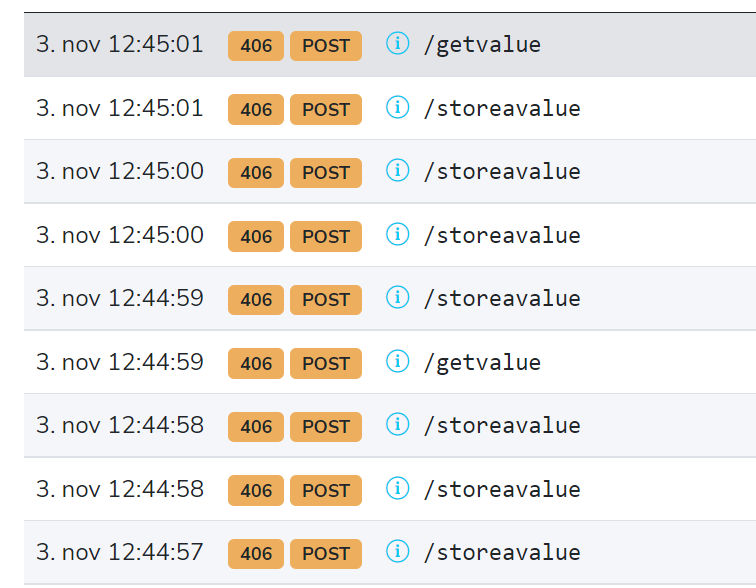Open /getvalue path in top highlighted row
756x588 pixels.
pyautogui.click(x=482, y=45)
